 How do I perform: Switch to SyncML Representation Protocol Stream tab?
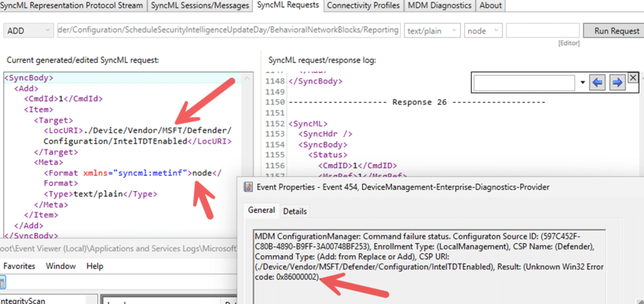click(x=73, y=6)
